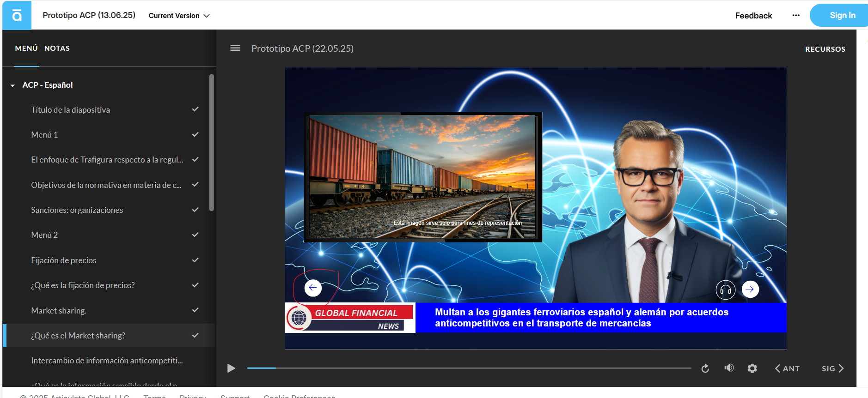This screenshot has width=868, height=398.
Task: Go to previous slide with ANT
Action: tap(787, 368)
